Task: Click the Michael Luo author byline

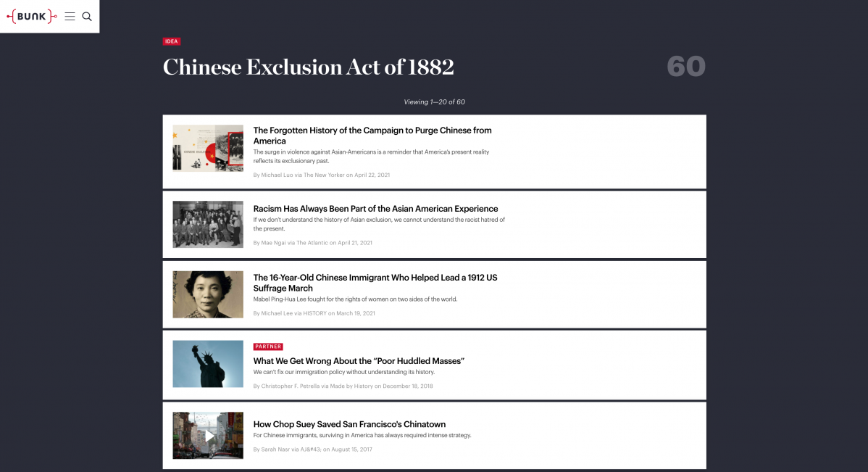Action: 275,175
